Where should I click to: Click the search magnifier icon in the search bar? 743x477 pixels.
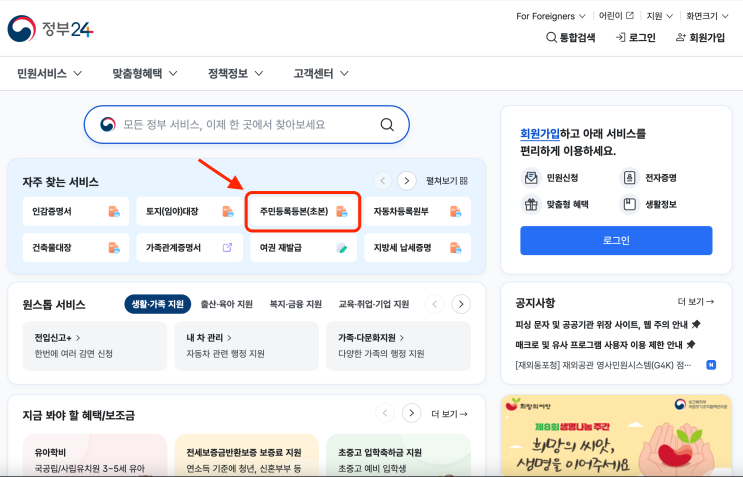pos(387,125)
